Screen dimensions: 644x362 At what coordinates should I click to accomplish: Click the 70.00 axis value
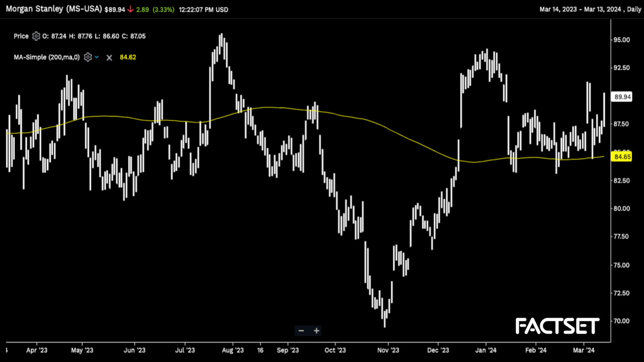pos(622,321)
